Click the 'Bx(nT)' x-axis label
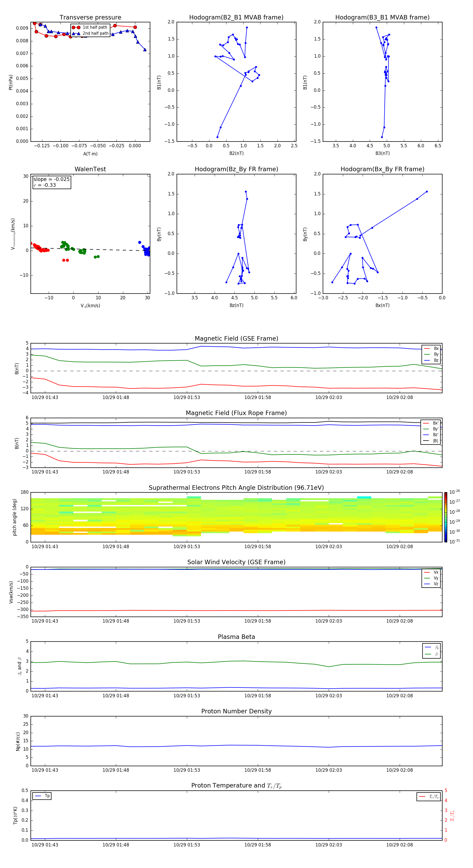Viewport: 473px width, 868px height. click(x=382, y=305)
